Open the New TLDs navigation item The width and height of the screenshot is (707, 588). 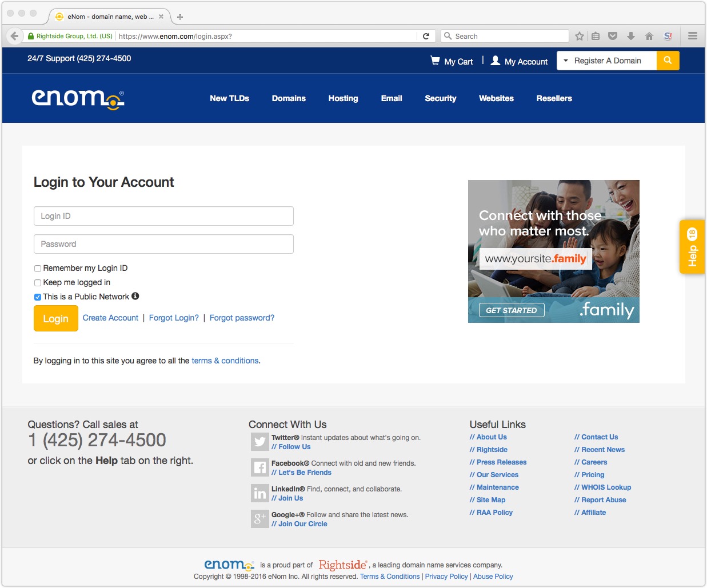point(230,98)
